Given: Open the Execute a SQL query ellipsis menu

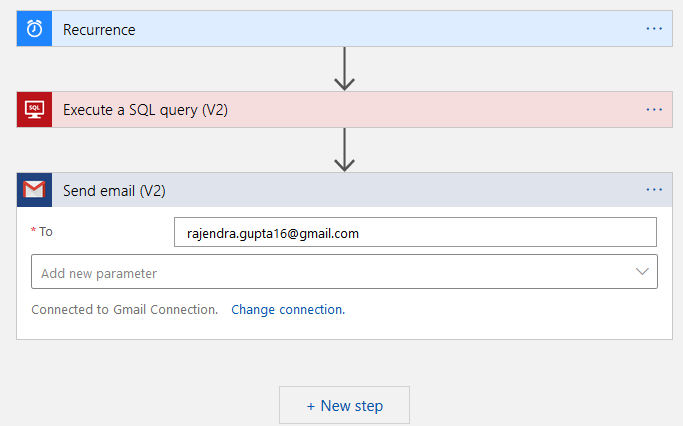Looking at the screenshot, I should pyautogui.click(x=654, y=109).
